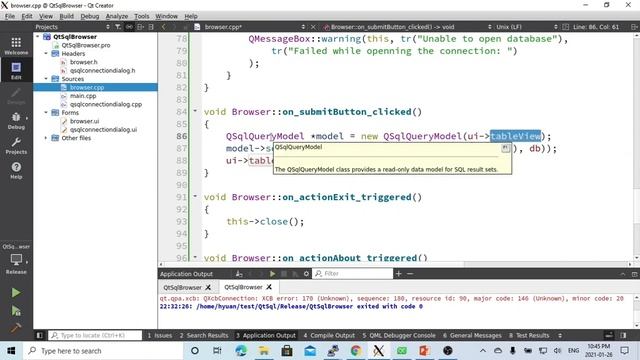The width and height of the screenshot is (640, 360).
Task: Open the Welcome mode
Action: tap(16, 46)
